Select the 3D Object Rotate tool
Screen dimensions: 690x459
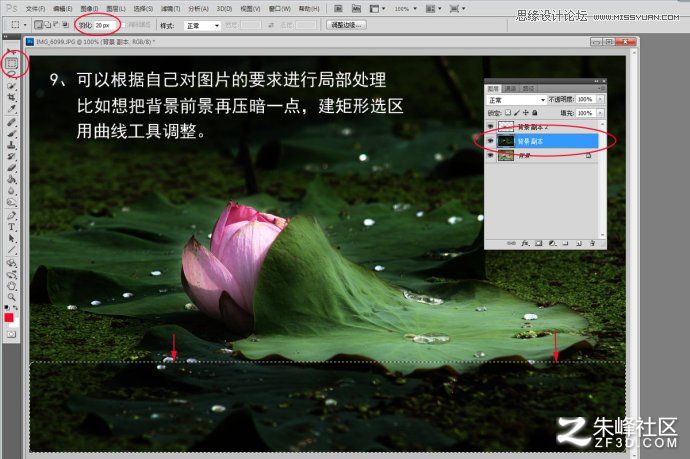tap(11, 264)
